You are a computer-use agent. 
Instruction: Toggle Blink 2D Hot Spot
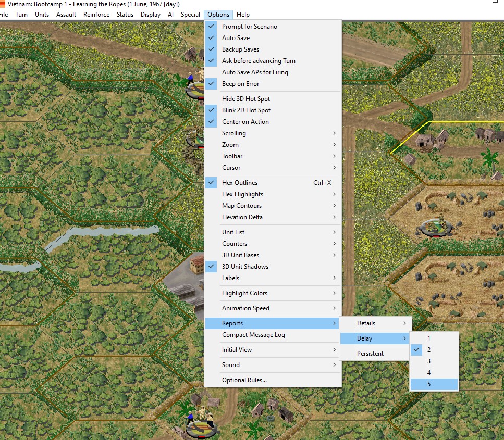(x=273, y=110)
